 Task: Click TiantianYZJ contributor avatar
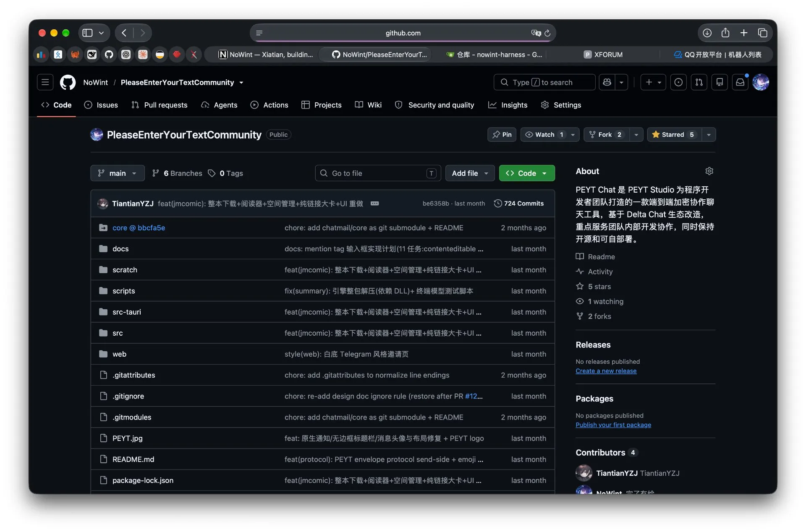point(584,473)
